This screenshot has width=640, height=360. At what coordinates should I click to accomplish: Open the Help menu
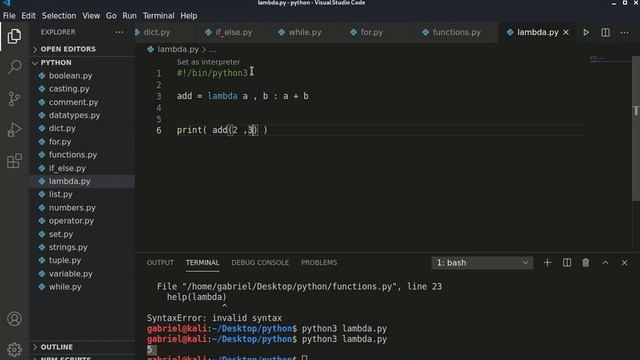click(189, 16)
